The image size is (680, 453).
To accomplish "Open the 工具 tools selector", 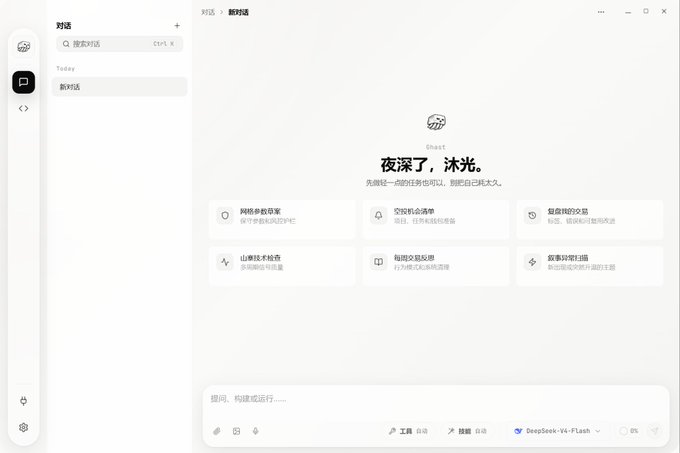I will pyautogui.click(x=408, y=431).
